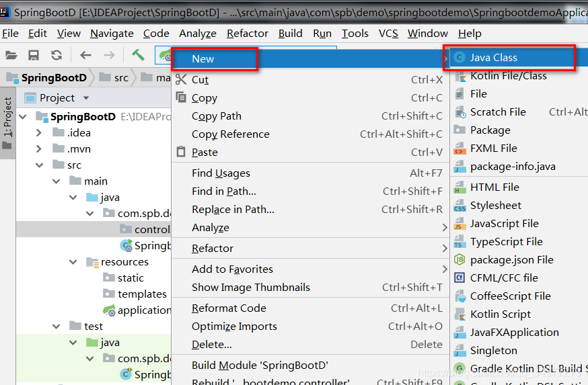Choose Add to Favorites entry
Screen dimensions: 588x385
tap(311, 269)
